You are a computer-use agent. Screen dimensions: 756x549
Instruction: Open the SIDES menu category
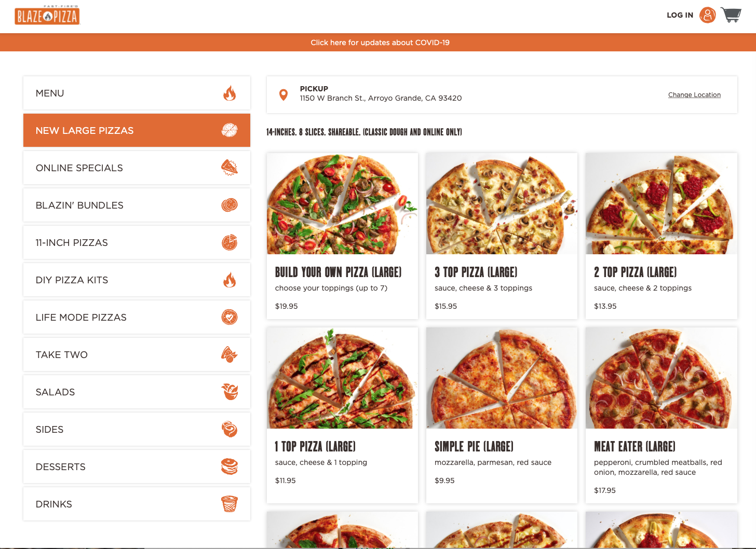coord(137,429)
